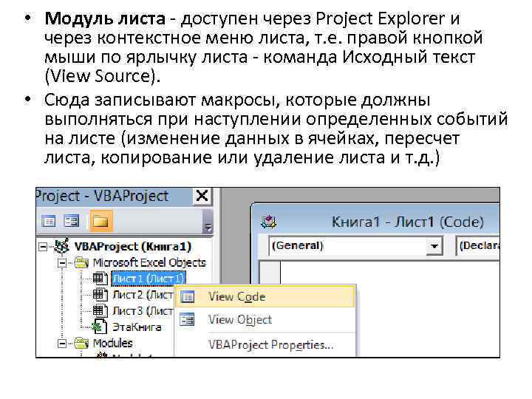Open toolbar options arrow in Project panel
532x399 pixels.
[208, 221]
